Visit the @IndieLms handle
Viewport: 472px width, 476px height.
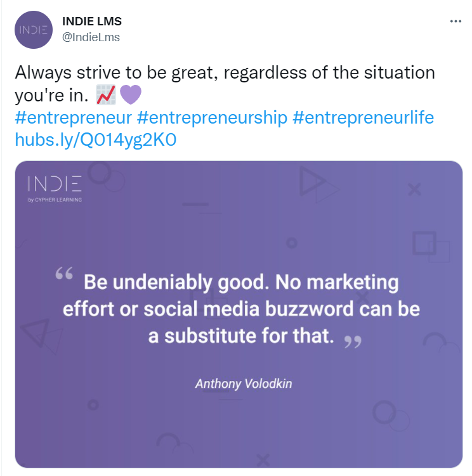(91, 37)
